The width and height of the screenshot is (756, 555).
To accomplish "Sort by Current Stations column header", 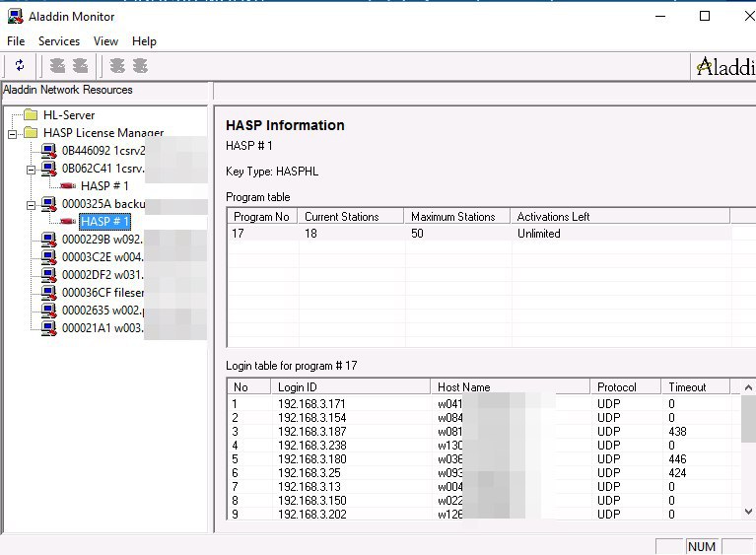I will pyautogui.click(x=351, y=217).
